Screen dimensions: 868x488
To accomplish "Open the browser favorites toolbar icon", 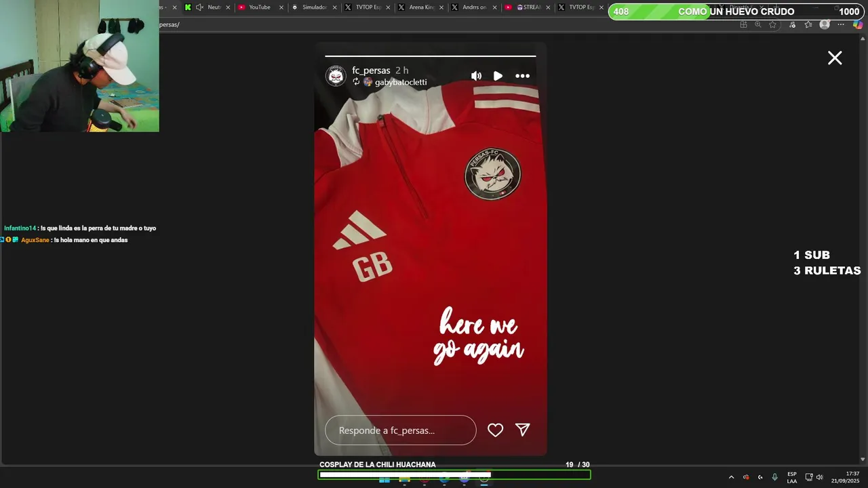I will (808, 24).
